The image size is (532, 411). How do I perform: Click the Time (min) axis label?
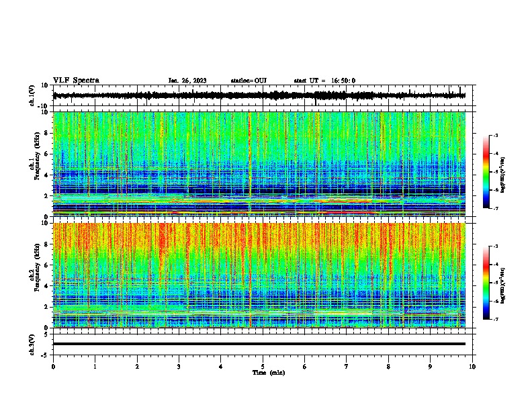269,373
